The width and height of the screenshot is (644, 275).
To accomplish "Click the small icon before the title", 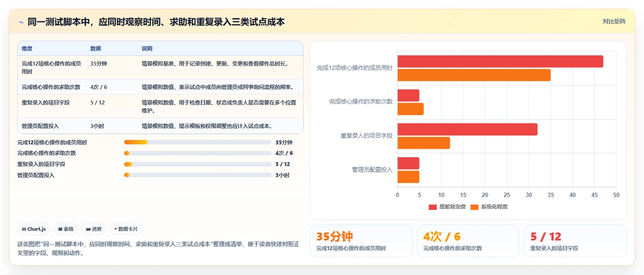I will [x=21, y=22].
